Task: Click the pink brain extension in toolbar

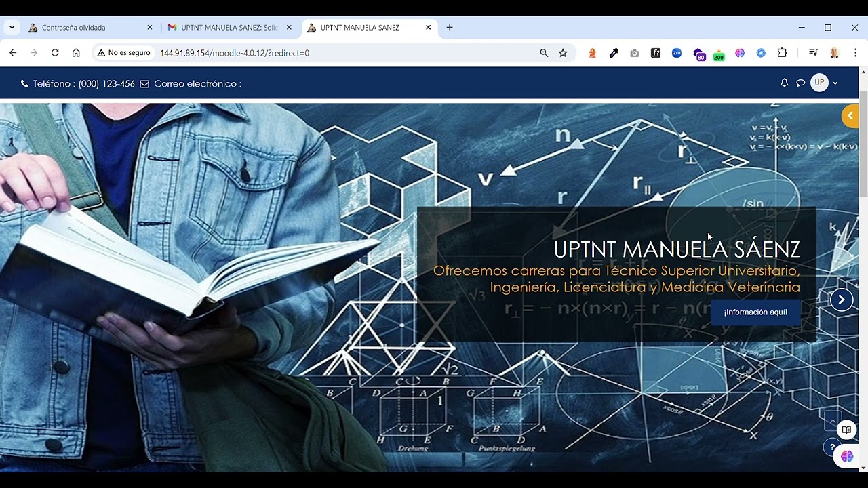Action: [x=740, y=53]
